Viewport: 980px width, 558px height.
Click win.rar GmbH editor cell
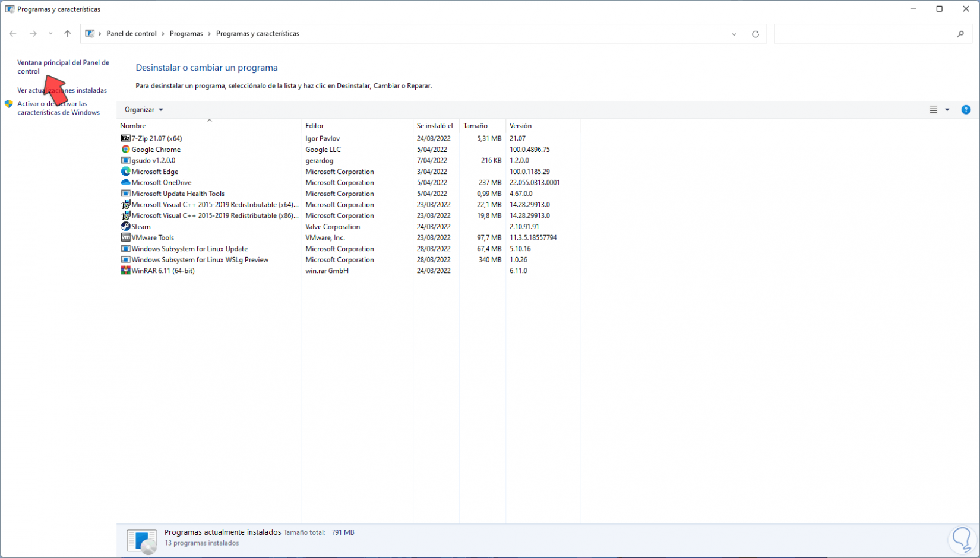pyautogui.click(x=327, y=271)
